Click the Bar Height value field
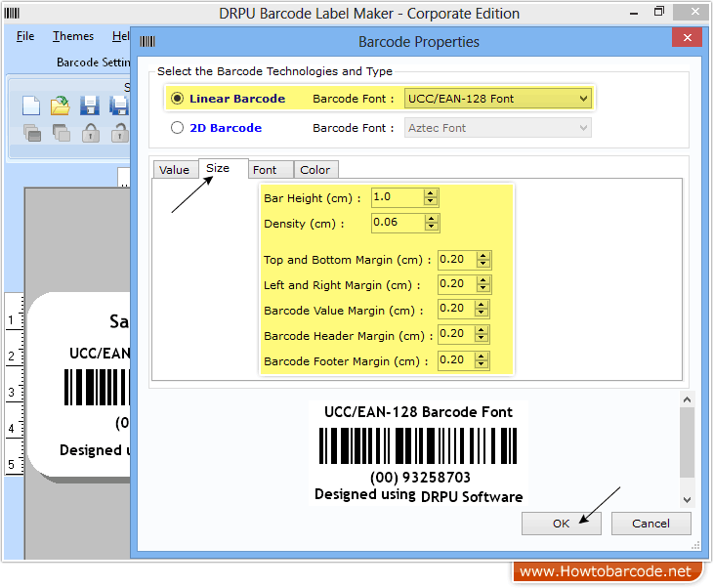 tap(398, 197)
